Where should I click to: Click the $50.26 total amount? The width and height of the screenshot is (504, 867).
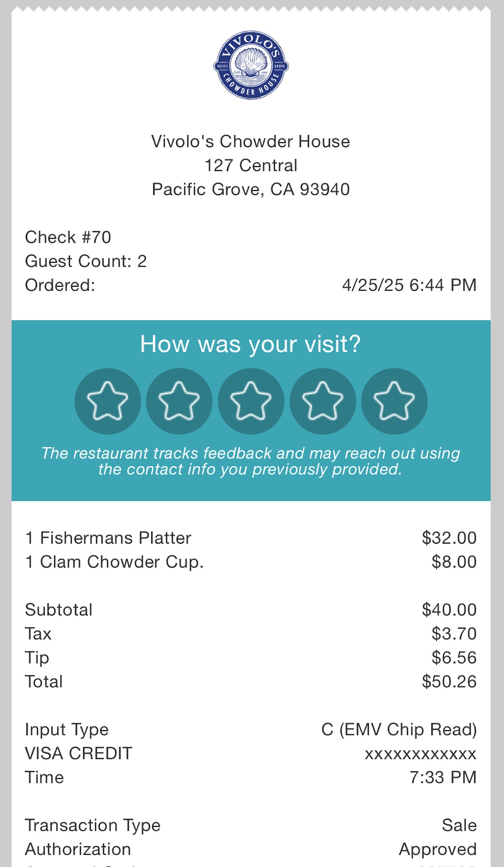tap(449, 682)
